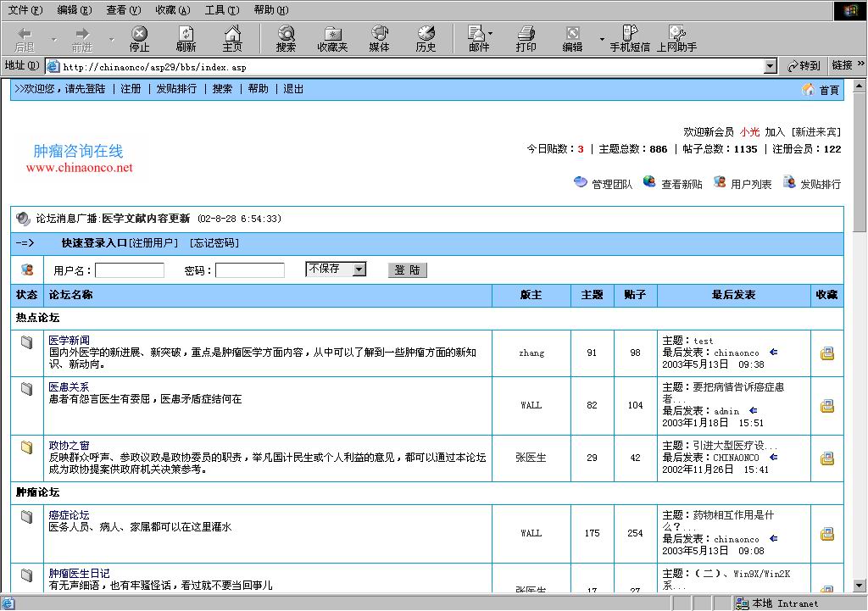Open the History (历史) toolbar icon
The width and height of the screenshot is (868, 611).
pyautogui.click(x=426, y=39)
